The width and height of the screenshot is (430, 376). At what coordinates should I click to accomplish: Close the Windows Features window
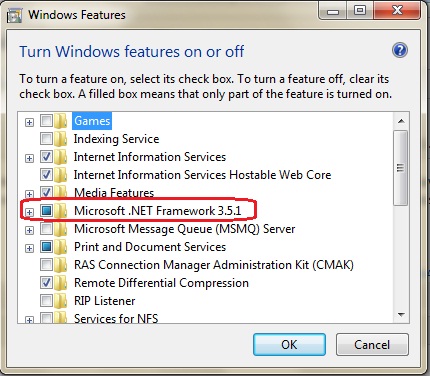point(397,11)
